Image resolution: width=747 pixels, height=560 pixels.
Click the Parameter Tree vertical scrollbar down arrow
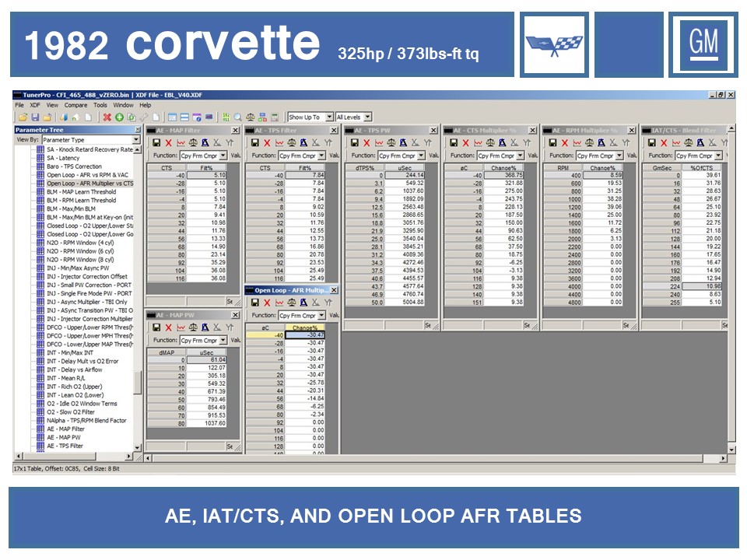tap(137, 448)
